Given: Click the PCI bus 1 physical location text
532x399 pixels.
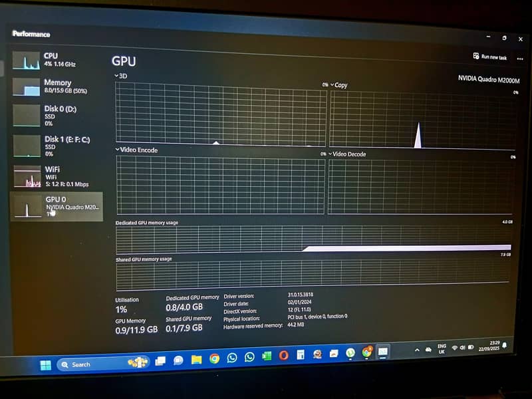Looking at the screenshot, I should 317,317.
